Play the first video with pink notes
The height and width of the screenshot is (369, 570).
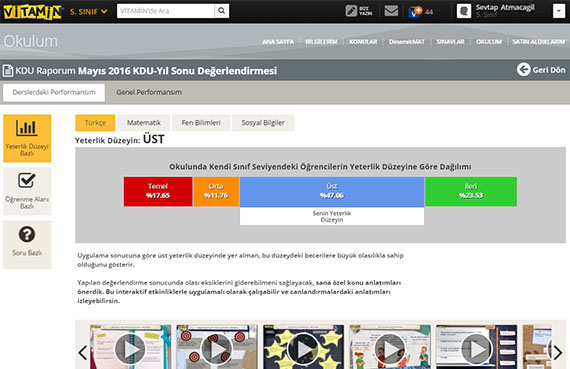click(x=130, y=348)
